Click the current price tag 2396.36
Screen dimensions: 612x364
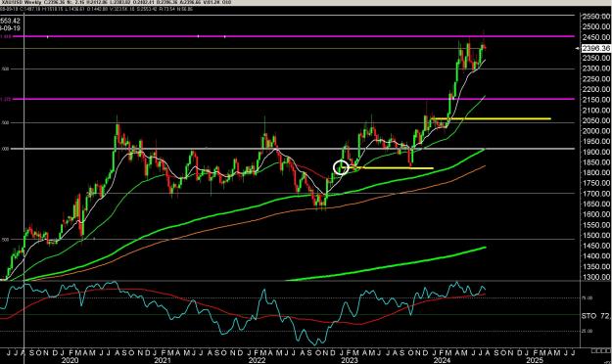click(595, 48)
